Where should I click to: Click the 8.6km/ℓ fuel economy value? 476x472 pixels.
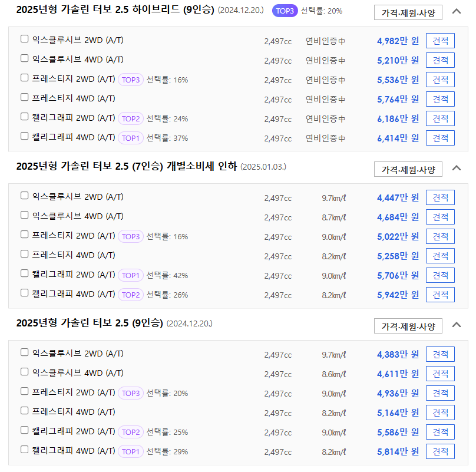(x=333, y=374)
